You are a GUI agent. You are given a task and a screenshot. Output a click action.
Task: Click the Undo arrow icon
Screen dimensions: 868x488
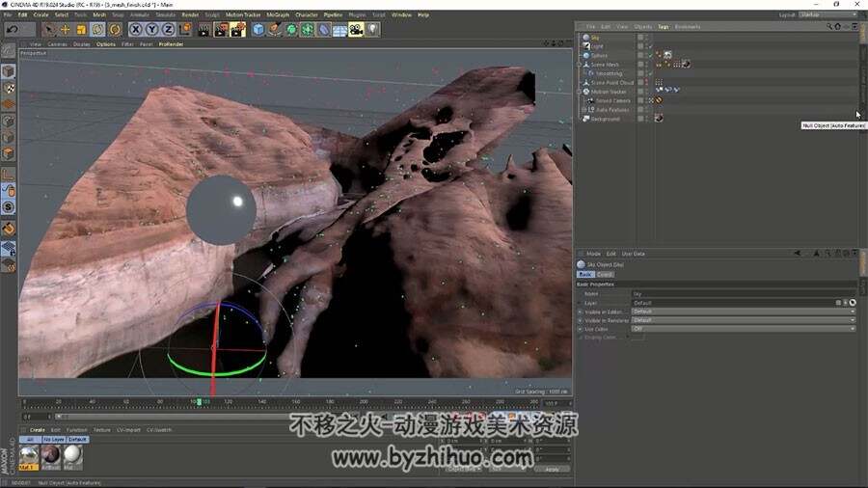(13, 29)
